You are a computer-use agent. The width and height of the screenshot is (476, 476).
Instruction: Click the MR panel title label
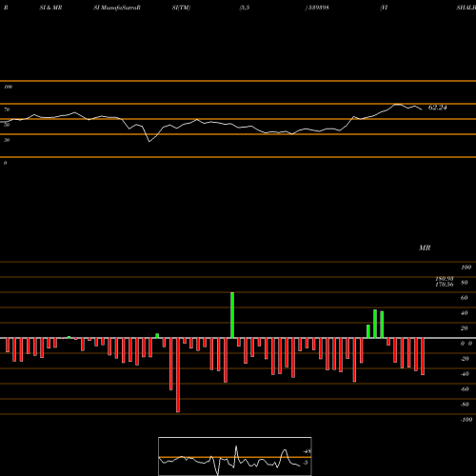click(425, 248)
